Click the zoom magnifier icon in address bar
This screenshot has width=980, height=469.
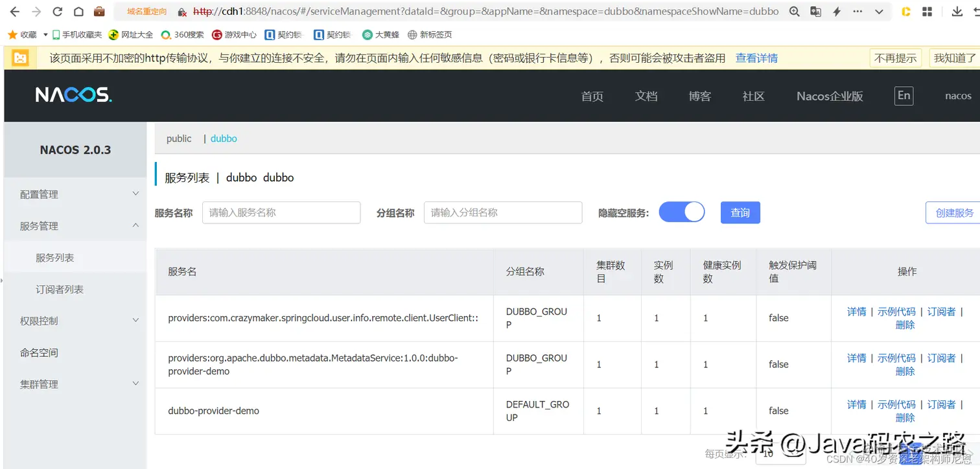(x=795, y=12)
